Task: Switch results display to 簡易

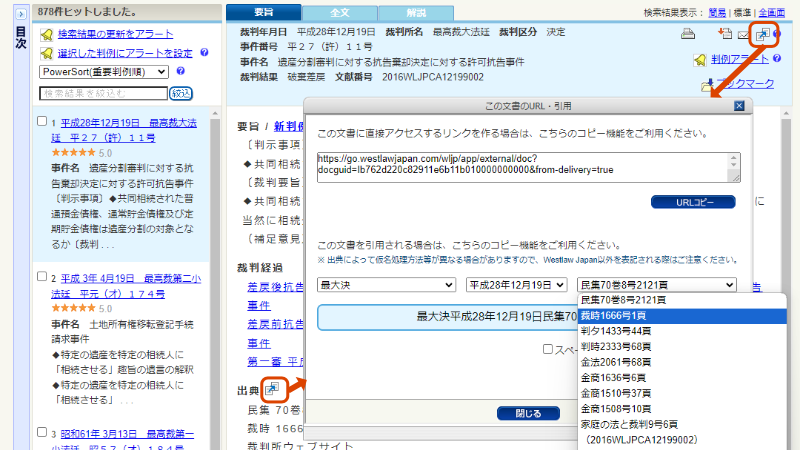Action: pyautogui.click(x=717, y=13)
